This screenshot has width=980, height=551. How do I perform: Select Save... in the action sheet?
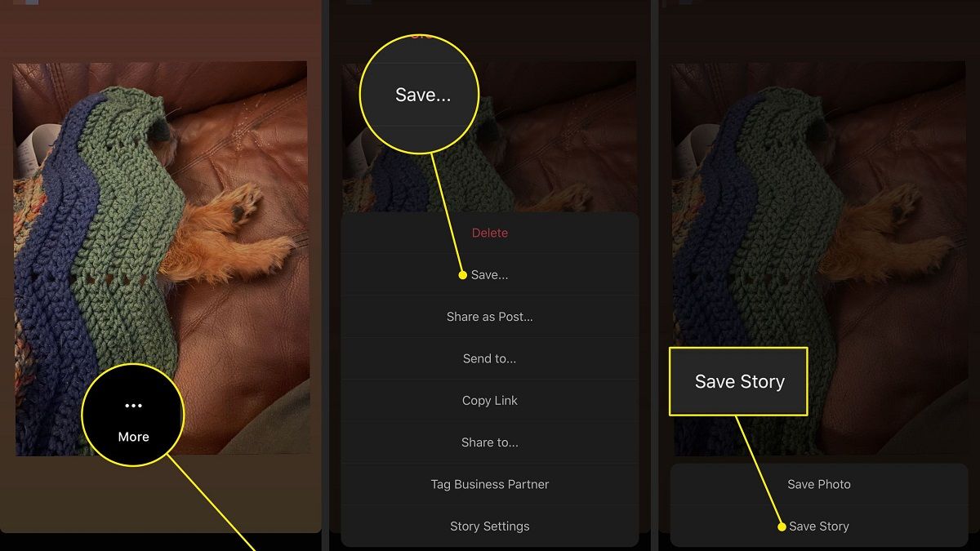coord(489,275)
